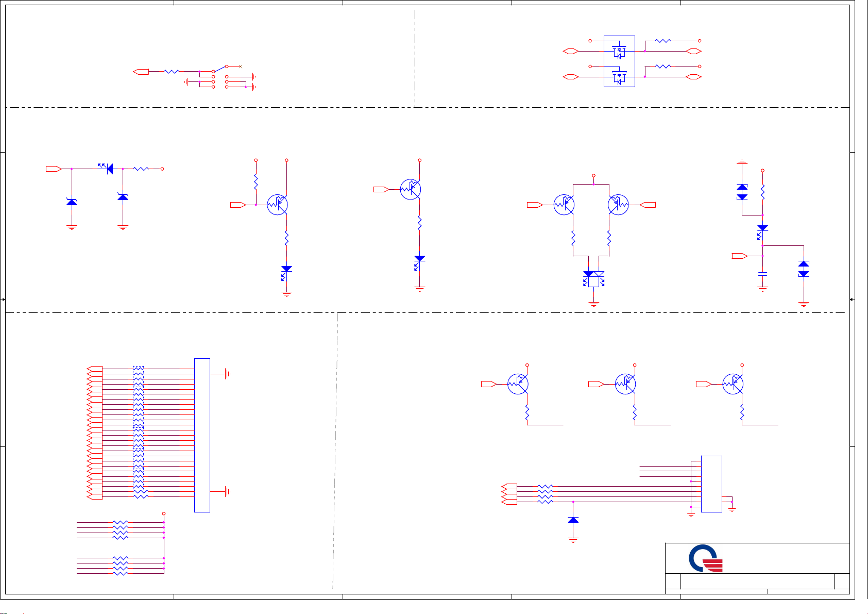Select the diode below the four-resistor bus
Screen dimensions: 868x614
pyautogui.click(x=573, y=520)
